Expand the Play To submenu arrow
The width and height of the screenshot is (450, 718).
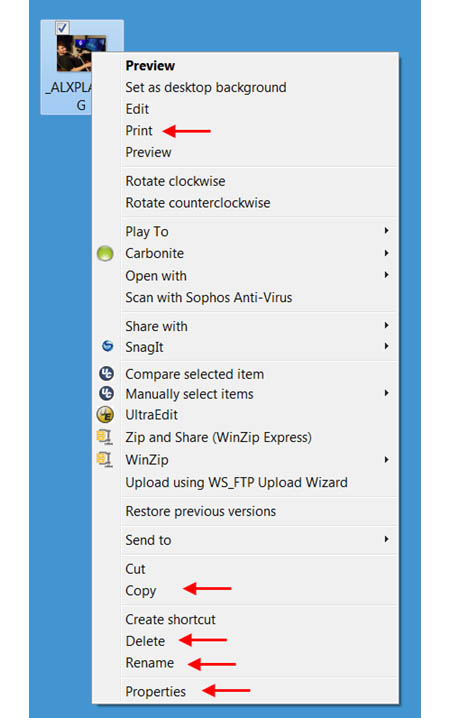386,231
